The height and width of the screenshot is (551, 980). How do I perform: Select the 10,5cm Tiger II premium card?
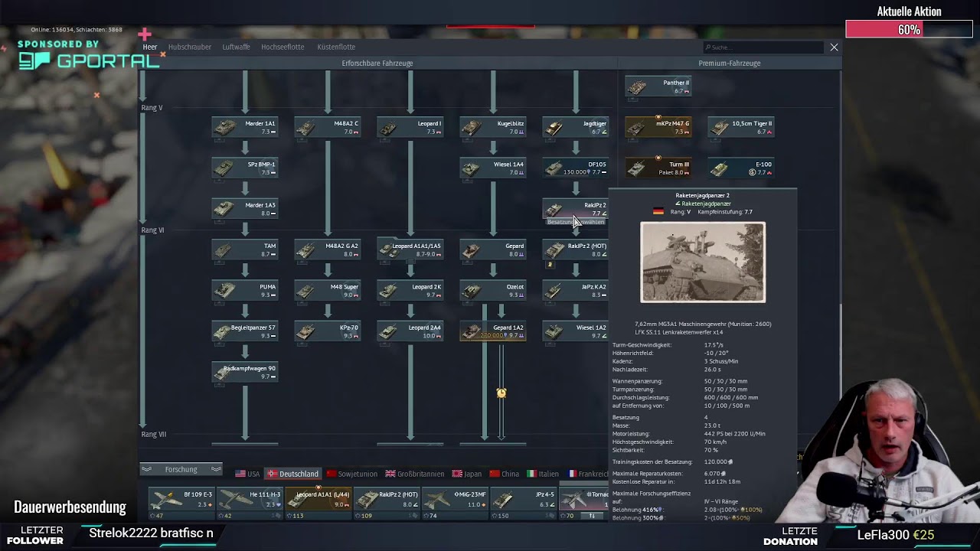coord(741,127)
